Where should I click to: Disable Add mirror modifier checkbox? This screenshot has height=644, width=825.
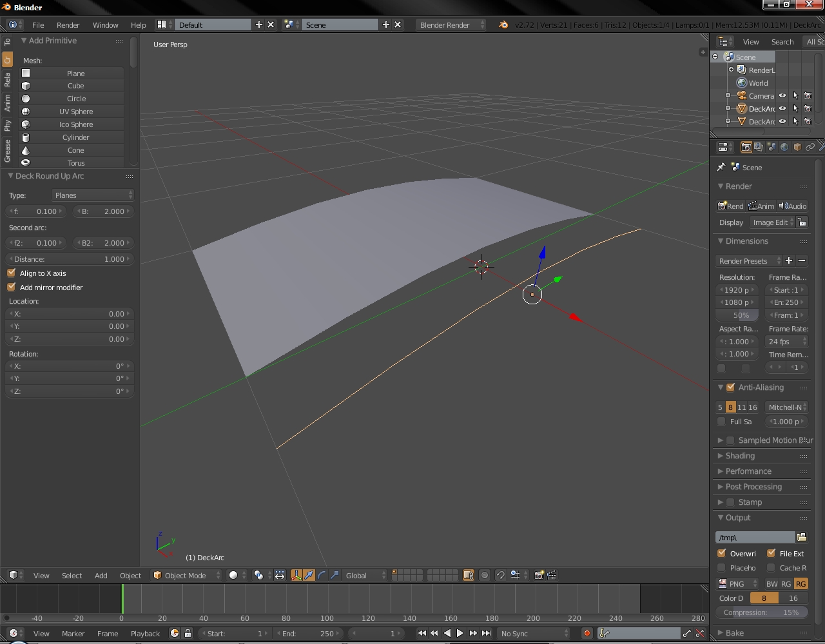pyautogui.click(x=12, y=288)
